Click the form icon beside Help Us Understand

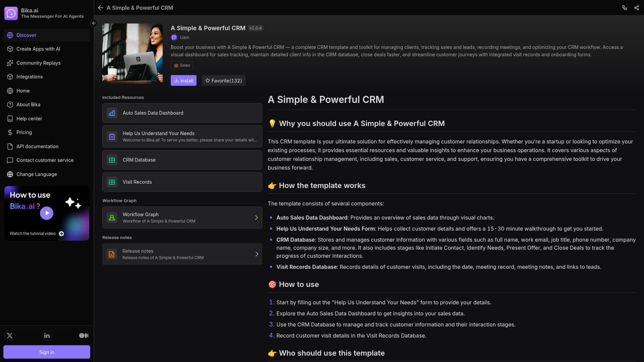click(112, 137)
